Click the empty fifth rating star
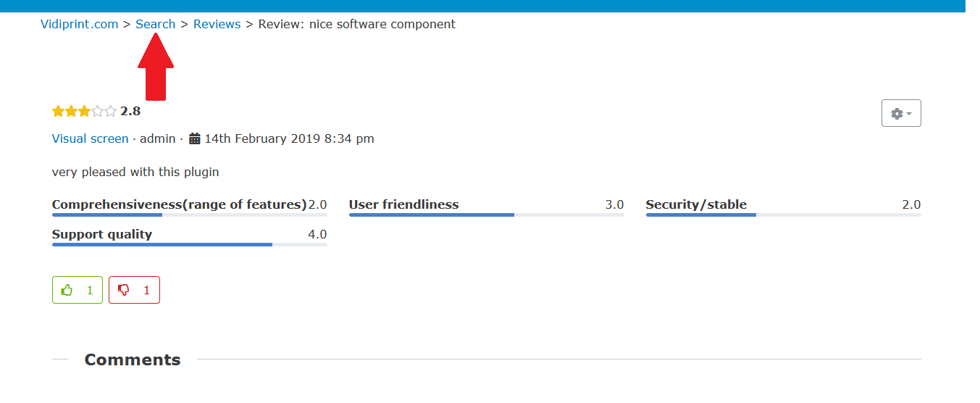The width and height of the screenshot is (980, 403). click(110, 111)
